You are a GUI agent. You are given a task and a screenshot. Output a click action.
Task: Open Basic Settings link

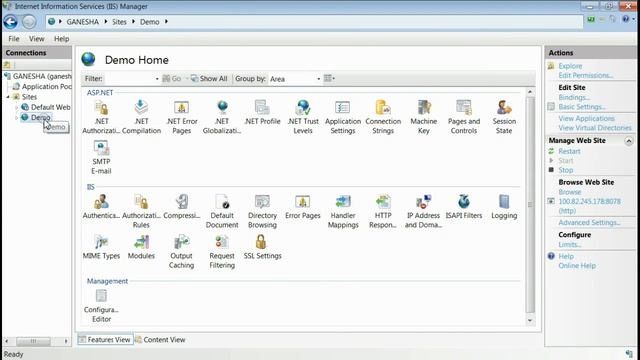[582, 107]
